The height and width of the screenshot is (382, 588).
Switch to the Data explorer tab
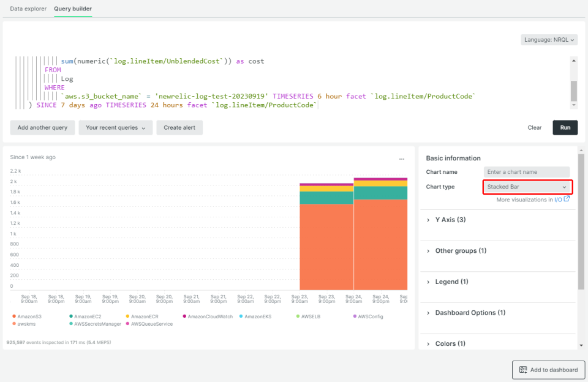(x=28, y=9)
